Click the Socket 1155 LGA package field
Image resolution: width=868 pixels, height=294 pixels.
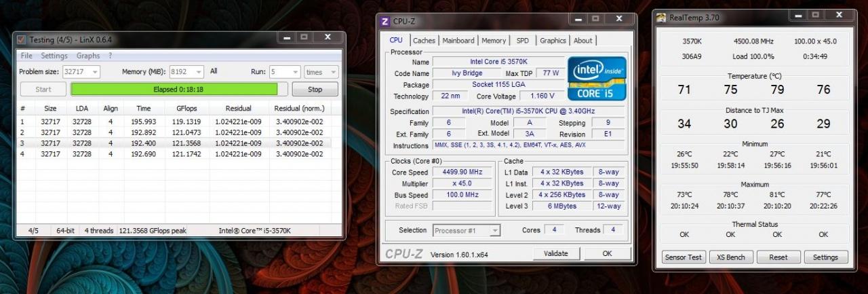(498, 85)
